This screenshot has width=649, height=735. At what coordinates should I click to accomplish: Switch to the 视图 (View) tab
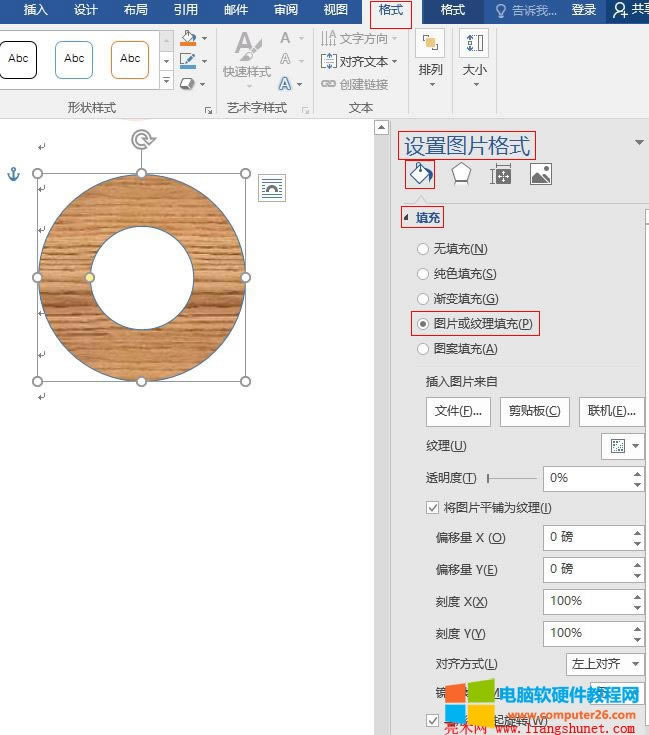(x=336, y=10)
